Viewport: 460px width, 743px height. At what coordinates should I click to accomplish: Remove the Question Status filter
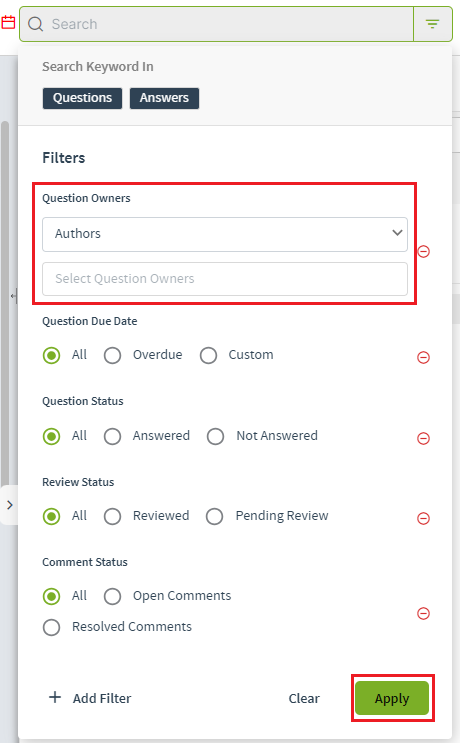pyautogui.click(x=424, y=438)
